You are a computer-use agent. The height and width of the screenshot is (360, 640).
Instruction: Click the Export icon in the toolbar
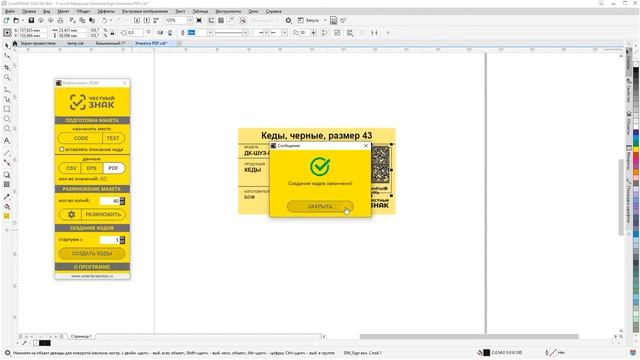(x=147, y=20)
